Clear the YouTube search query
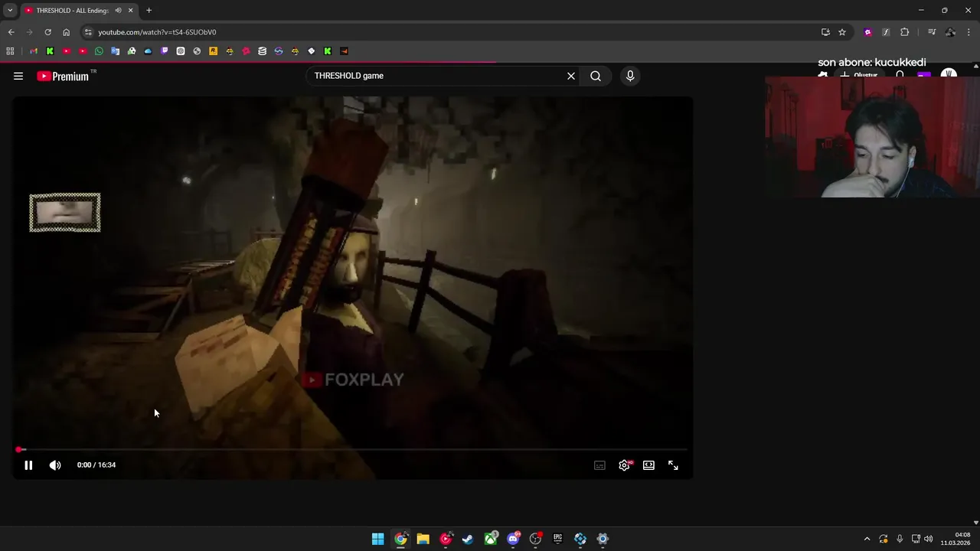Image resolution: width=980 pixels, height=551 pixels. tap(571, 76)
